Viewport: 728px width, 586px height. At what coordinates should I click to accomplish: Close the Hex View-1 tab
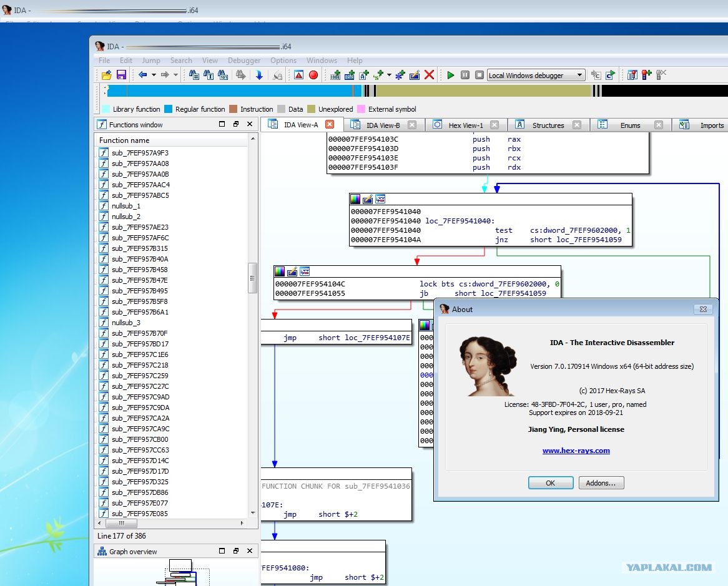(x=494, y=125)
